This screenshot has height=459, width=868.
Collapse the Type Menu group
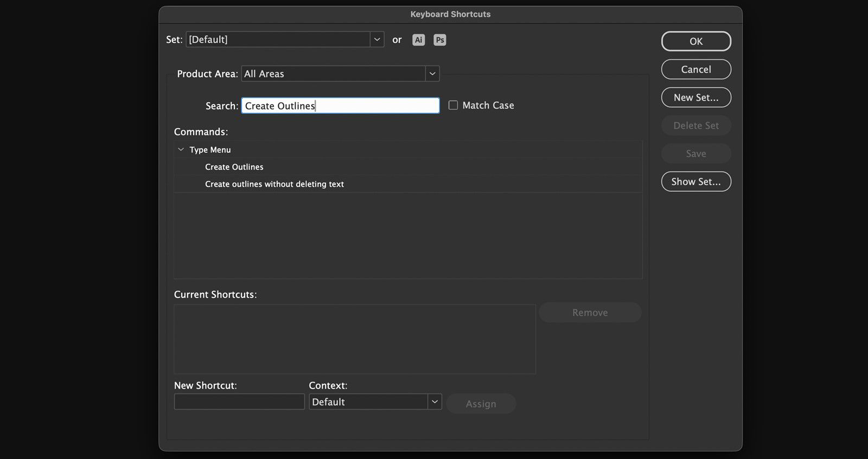(x=181, y=150)
